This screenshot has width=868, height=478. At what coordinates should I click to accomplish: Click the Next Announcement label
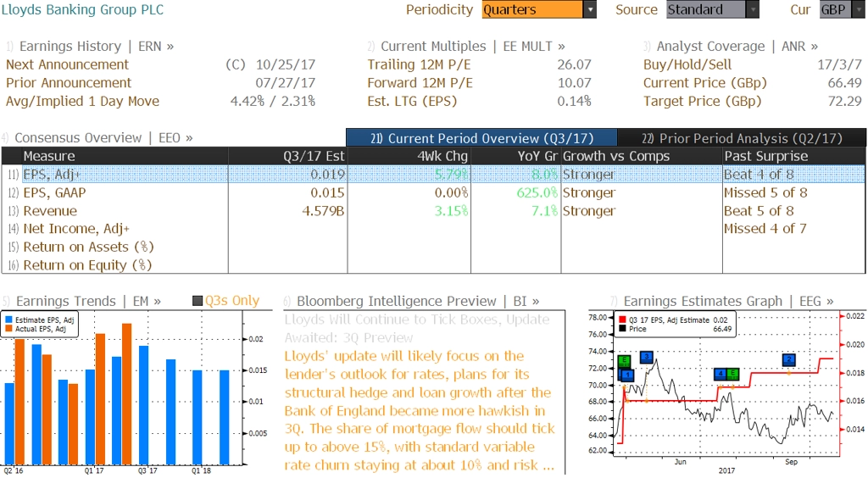point(67,64)
